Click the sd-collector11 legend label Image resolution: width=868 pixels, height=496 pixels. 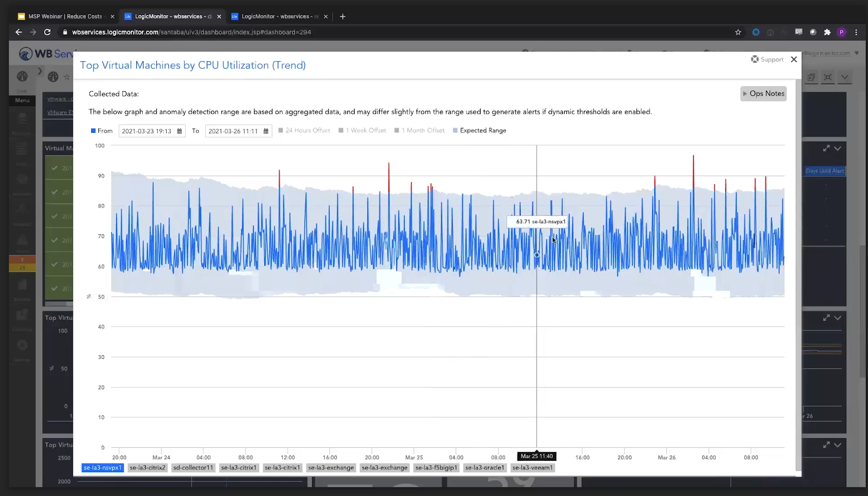(x=193, y=468)
